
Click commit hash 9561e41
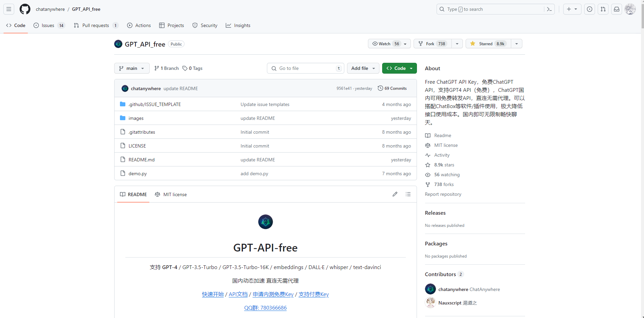[344, 88]
